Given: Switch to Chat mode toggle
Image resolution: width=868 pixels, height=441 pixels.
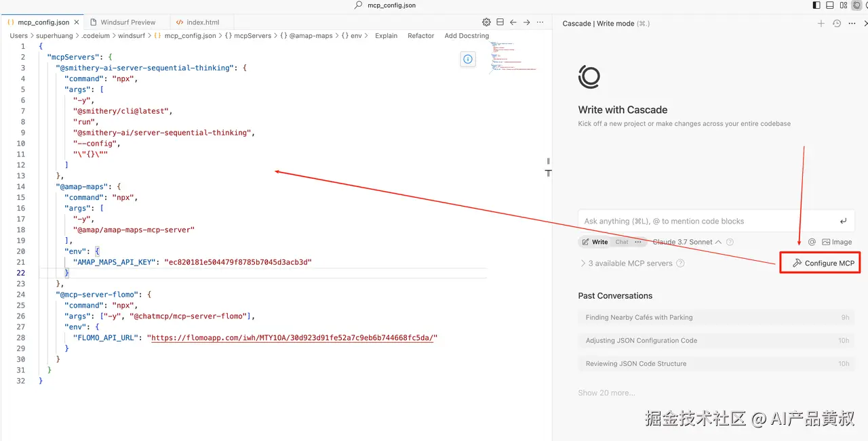Looking at the screenshot, I should [x=622, y=242].
